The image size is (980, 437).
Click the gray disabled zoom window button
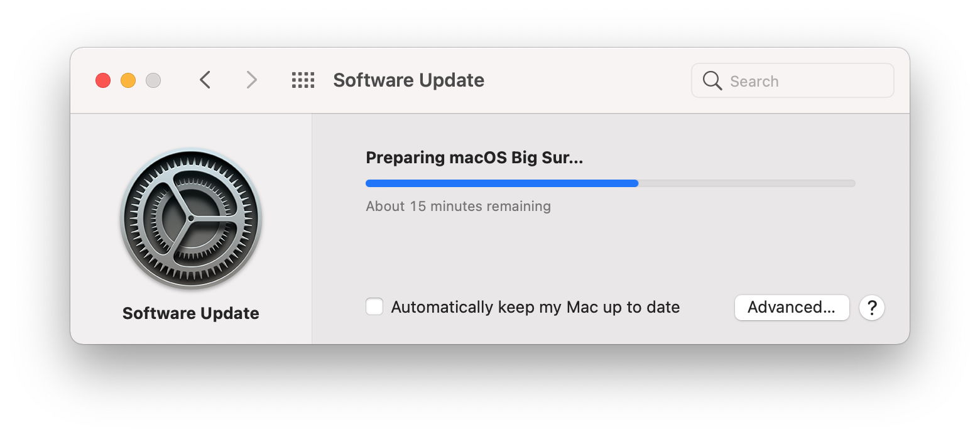(x=153, y=80)
